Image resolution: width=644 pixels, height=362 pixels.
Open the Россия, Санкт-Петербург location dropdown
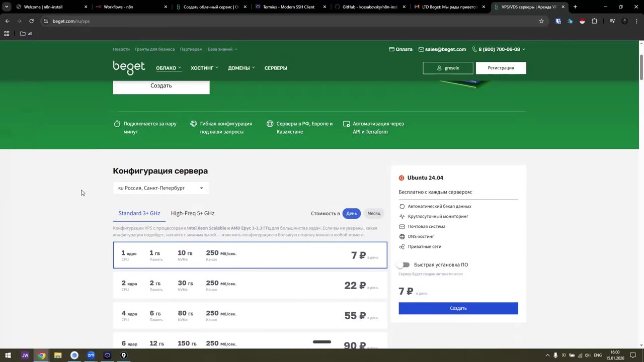point(161,188)
